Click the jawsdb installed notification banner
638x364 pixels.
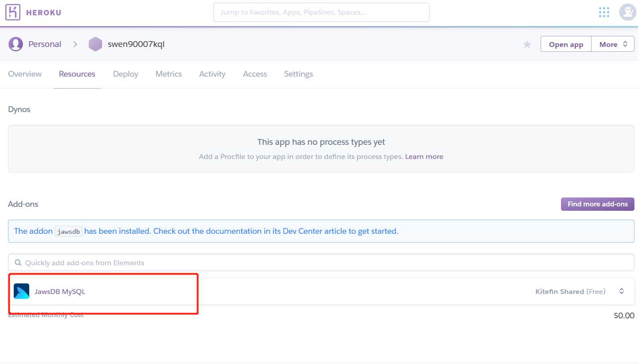pos(321,231)
